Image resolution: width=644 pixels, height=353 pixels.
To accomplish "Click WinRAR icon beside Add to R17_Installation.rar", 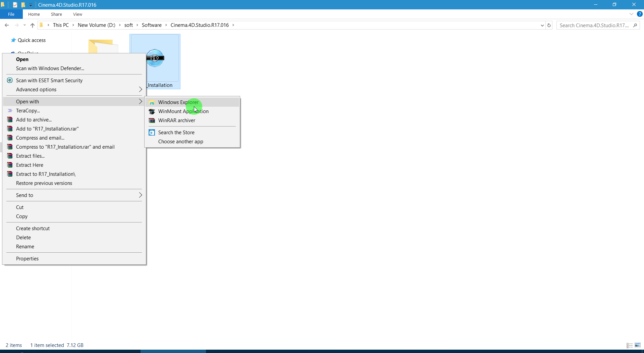I will tap(10, 129).
